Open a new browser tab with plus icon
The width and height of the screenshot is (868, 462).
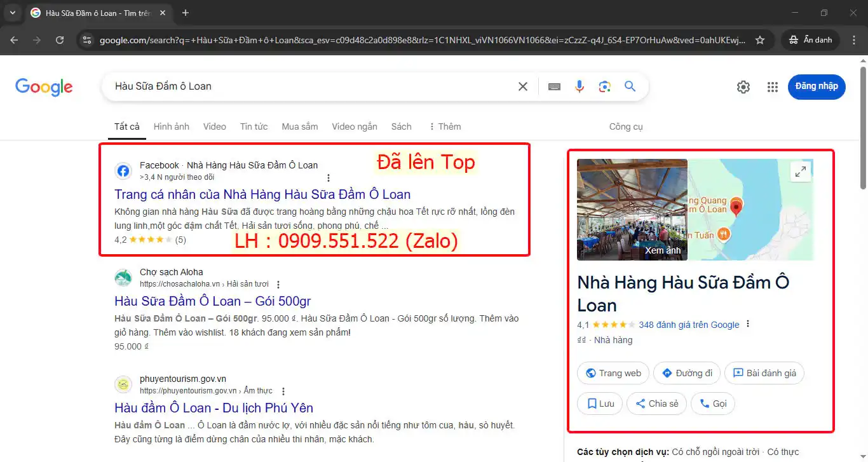point(186,13)
